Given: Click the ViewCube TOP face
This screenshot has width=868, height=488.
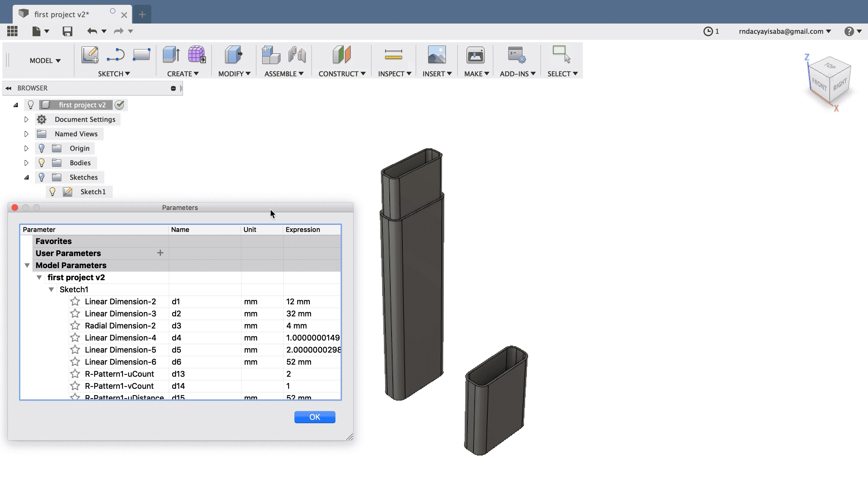Looking at the screenshot, I should tap(830, 66).
